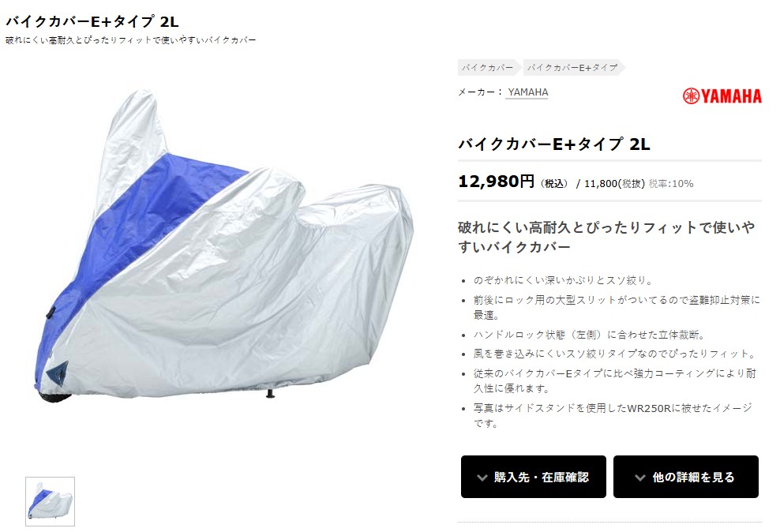
Task: Click the red YAMAHA brand logo
Action: (x=722, y=96)
